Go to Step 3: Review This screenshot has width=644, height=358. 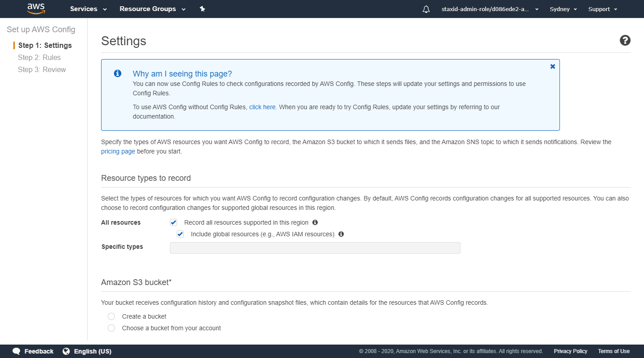coord(42,69)
